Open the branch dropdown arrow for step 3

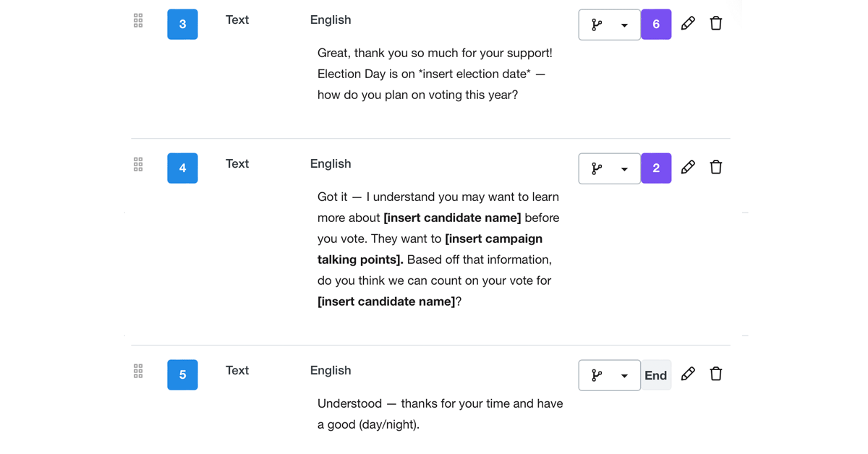[x=624, y=25]
